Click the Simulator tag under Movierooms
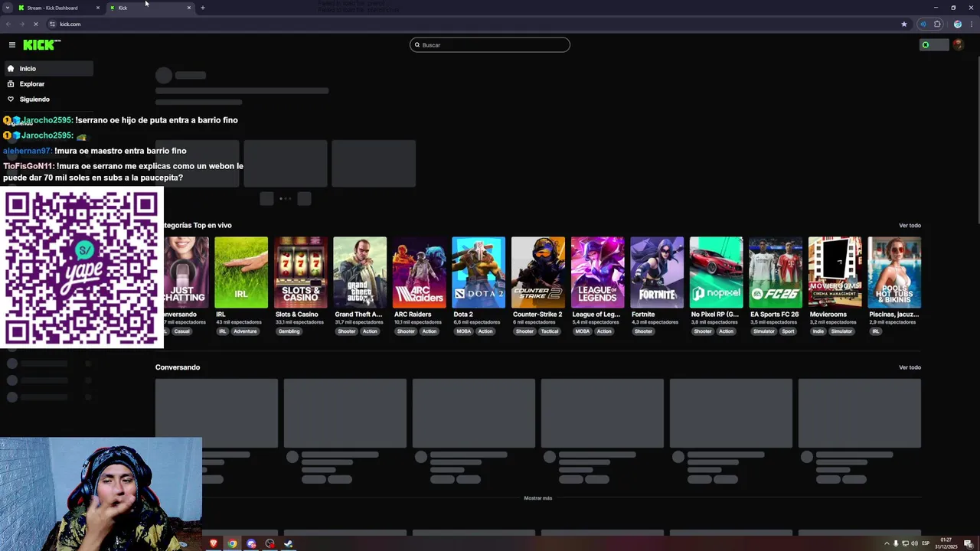 tap(841, 331)
